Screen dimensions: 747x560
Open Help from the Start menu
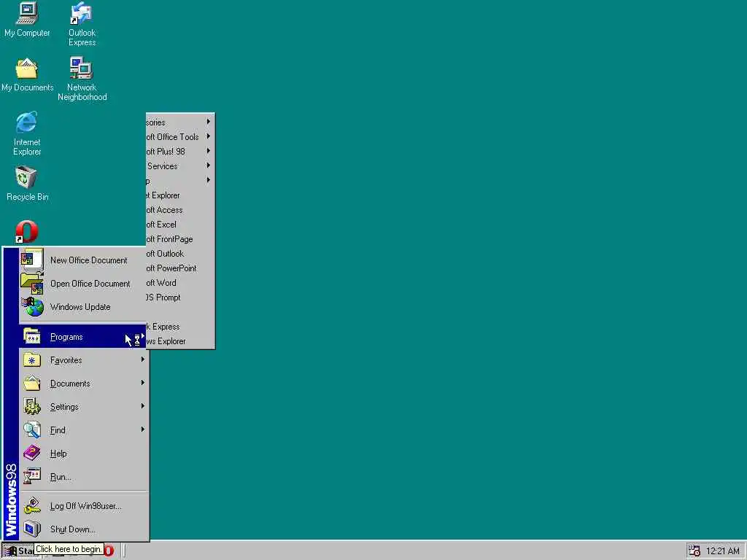click(x=84, y=454)
